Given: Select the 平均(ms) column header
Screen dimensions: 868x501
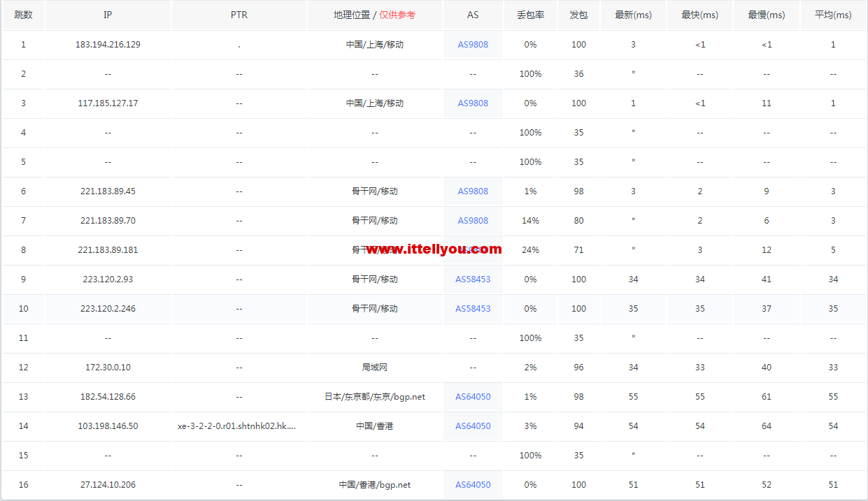Looking at the screenshot, I should click(x=833, y=15).
